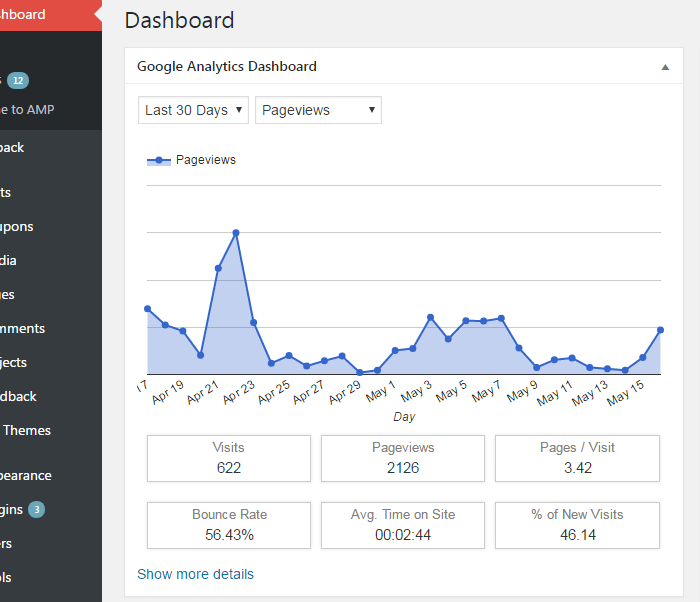Select the Dashboard item in sidebar
Image resolution: width=700 pixels, height=602 pixels.
(x=51, y=15)
